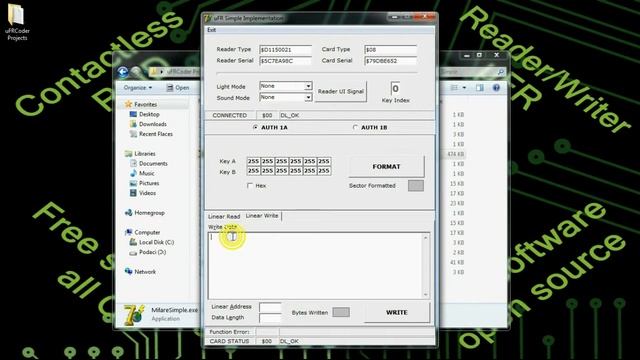Open the uFRCoder Projects desktop folder
The image size is (640, 360).
point(17,22)
